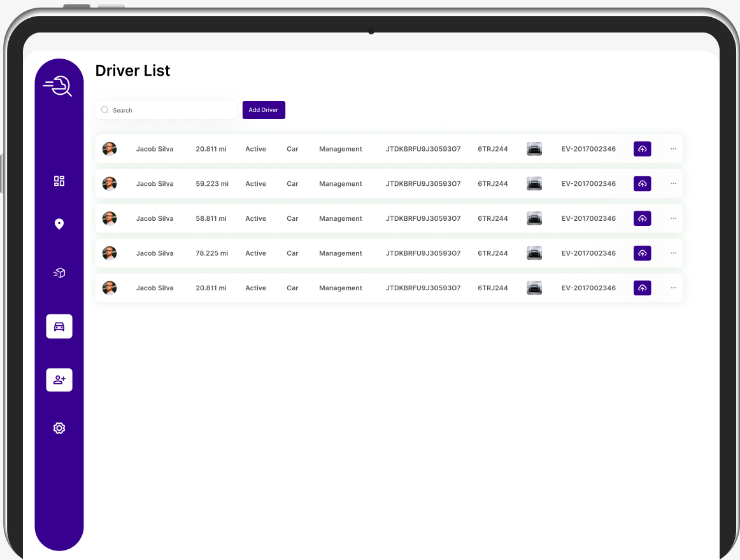This screenshot has width=740, height=560.
Task: Focus the Search input field
Action: [x=166, y=110]
